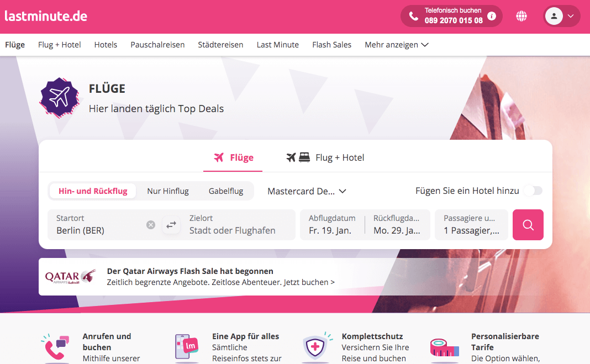Open Flash Sales in the navigation
Image resolution: width=590 pixels, height=364 pixels.
332,45
